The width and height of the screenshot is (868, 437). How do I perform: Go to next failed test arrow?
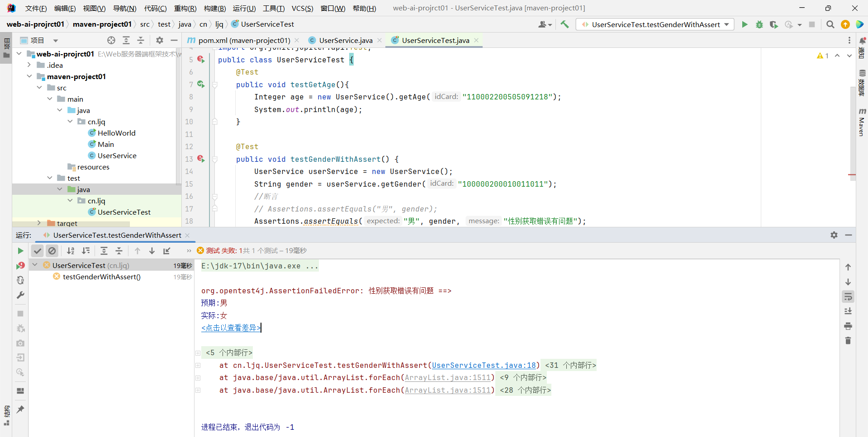tap(152, 251)
